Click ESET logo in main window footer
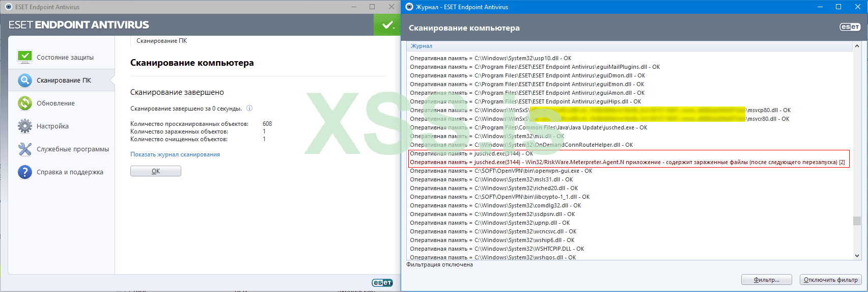 [x=382, y=283]
